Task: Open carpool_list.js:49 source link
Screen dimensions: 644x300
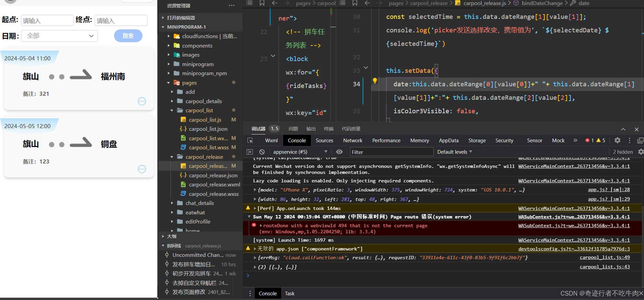Action: pos(605,258)
